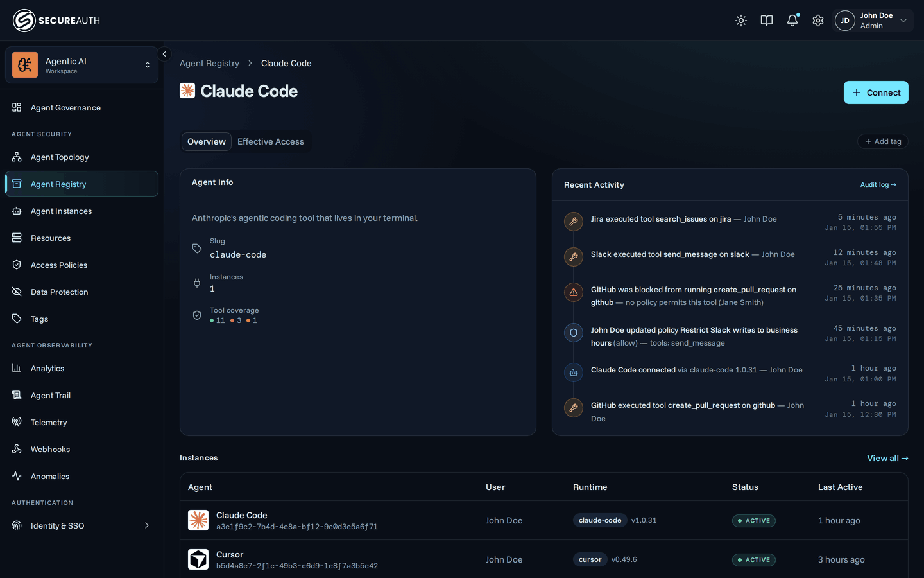
Task: Switch to the Effective Access tab
Action: (x=271, y=142)
